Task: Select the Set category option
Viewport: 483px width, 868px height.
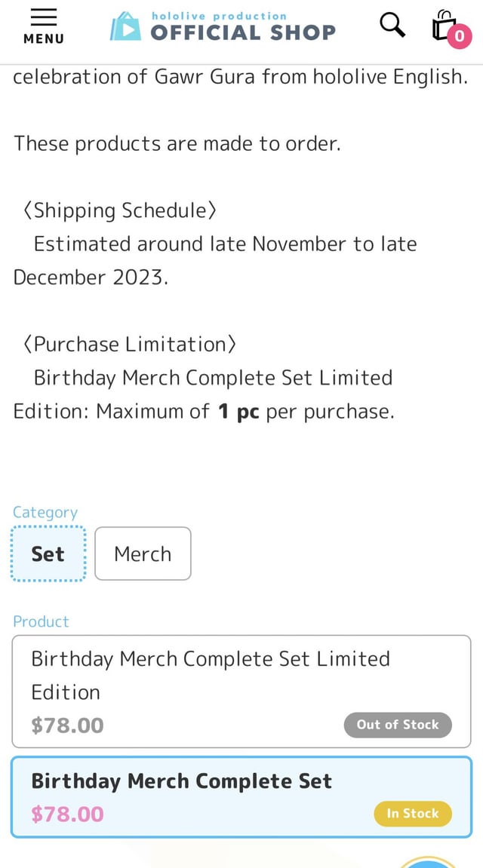Action: [48, 554]
